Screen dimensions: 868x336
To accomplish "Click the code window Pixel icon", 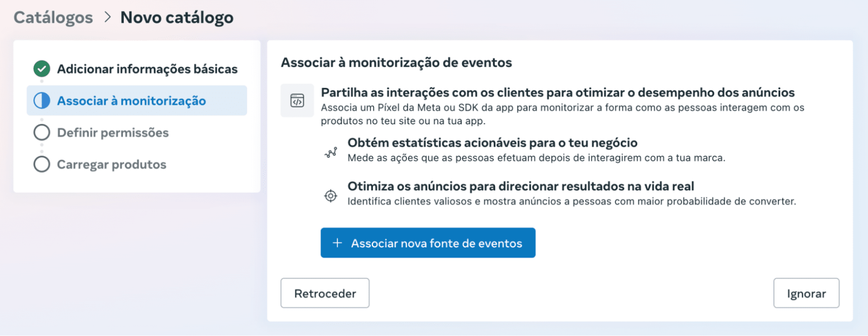I will click(297, 100).
